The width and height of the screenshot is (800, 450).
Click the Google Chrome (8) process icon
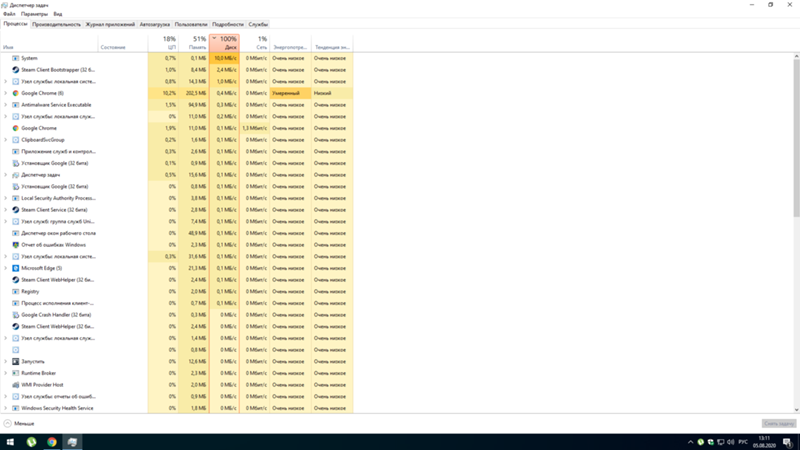[16, 93]
